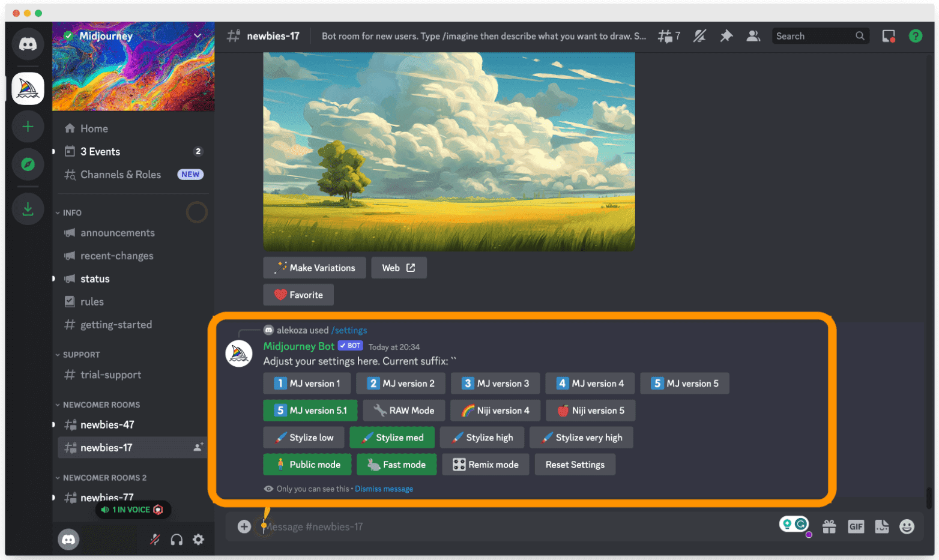
Task: Open Discord direct messages home icon
Action: [x=28, y=44]
